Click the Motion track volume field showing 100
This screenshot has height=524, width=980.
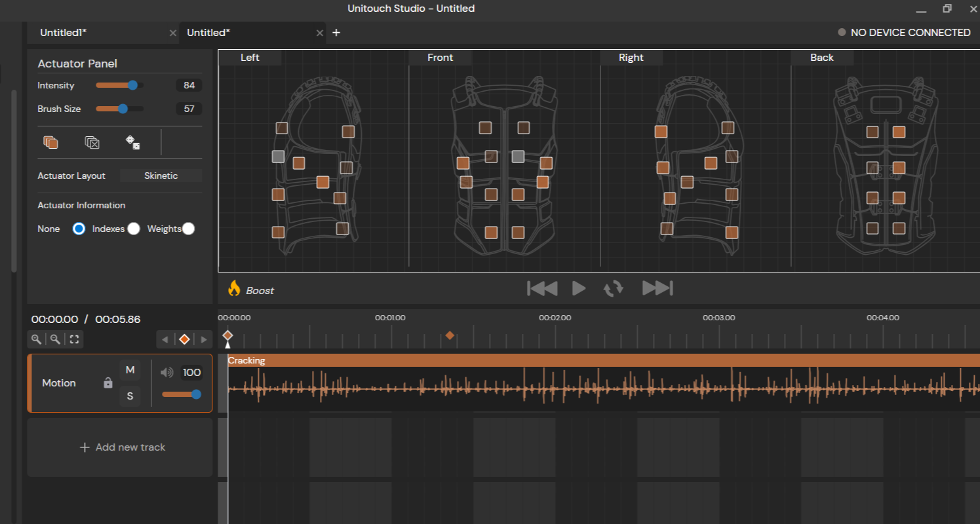(191, 373)
